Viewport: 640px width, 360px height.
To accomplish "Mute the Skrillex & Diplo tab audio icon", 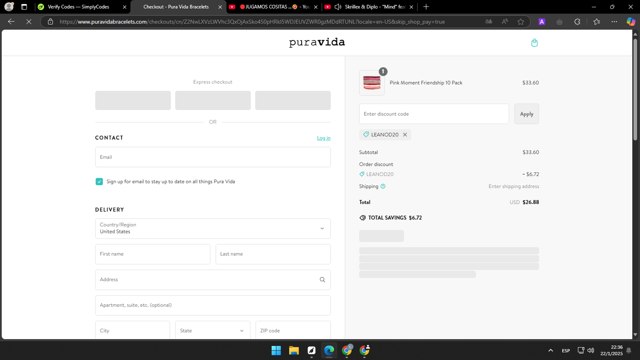I will [x=338, y=7].
